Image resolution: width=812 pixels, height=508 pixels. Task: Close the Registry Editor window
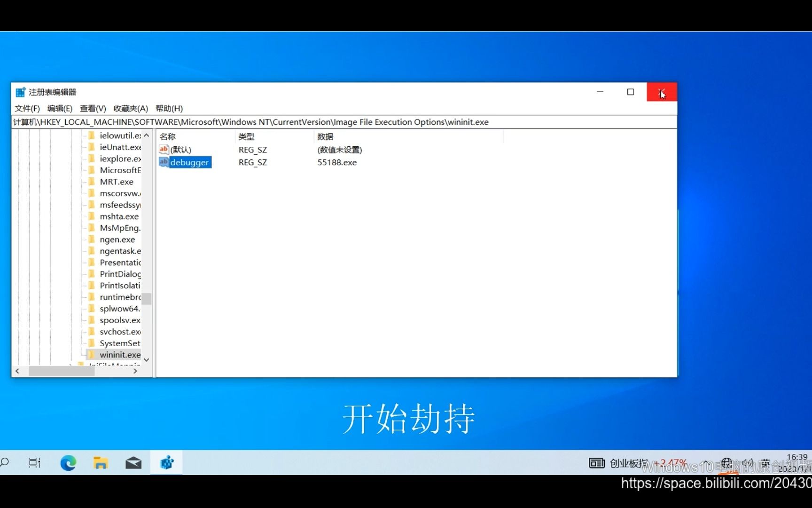pyautogui.click(x=662, y=92)
